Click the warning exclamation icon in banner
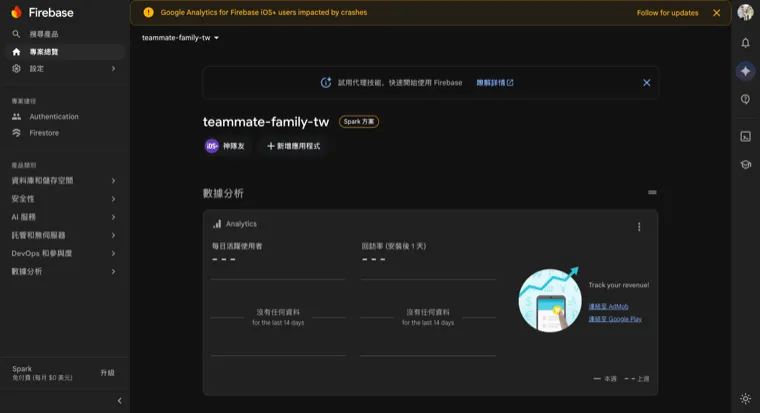Screen dimensions: 760x413 148,13
